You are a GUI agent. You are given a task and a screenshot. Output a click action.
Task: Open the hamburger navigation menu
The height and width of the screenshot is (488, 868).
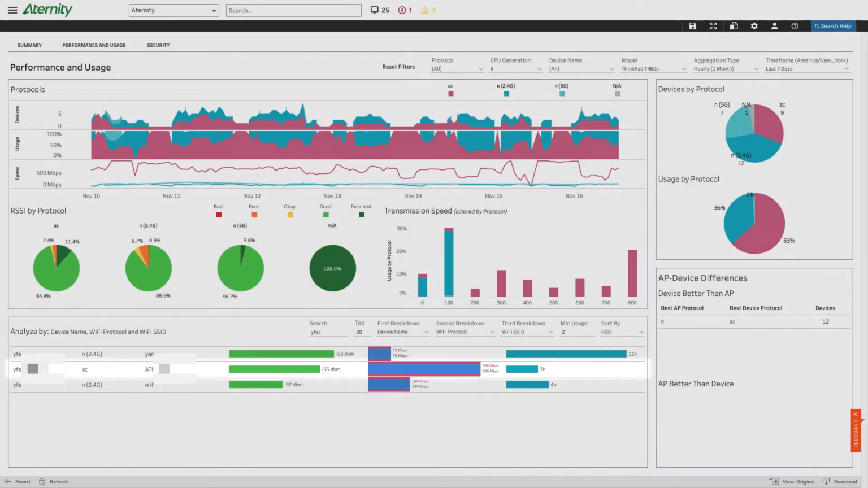tap(12, 10)
